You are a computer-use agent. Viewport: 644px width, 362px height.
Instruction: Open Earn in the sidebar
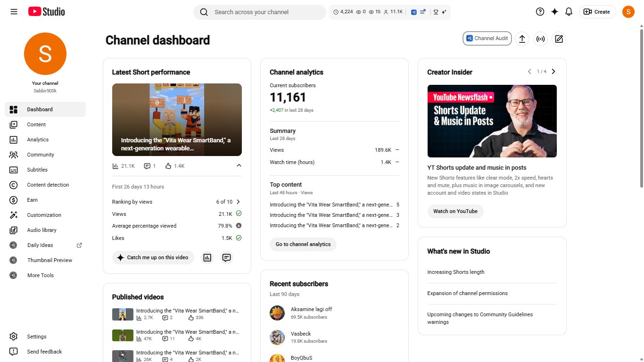45,200
